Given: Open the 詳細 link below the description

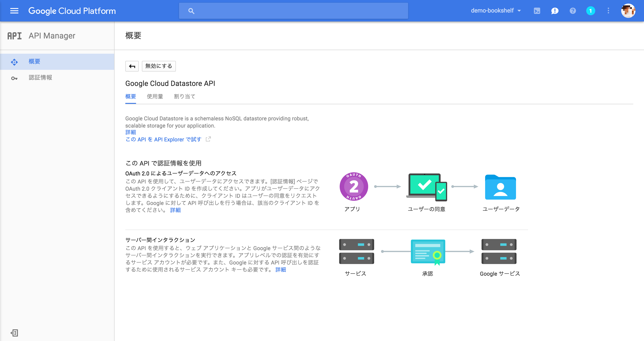Looking at the screenshot, I should point(130,132).
